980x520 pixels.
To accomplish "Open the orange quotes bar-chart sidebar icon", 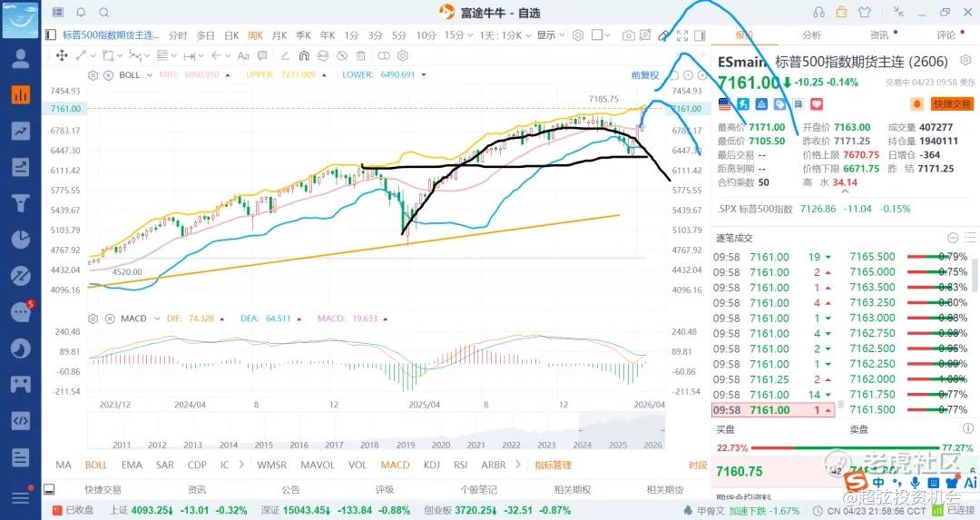I will click(x=21, y=94).
